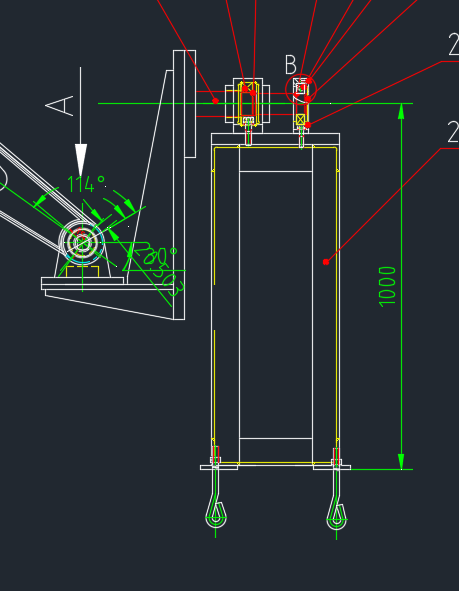Click the red leader dot left of the yellow bracket
Screen dimensions: 459x591
tap(215, 101)
